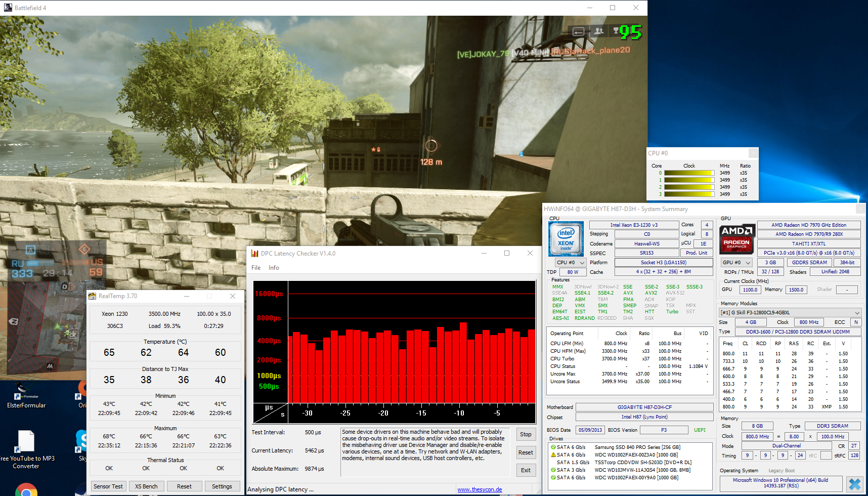Select the Google Chrome desktop icon
The width and height of the screenshot is (868, 496).
26,490
